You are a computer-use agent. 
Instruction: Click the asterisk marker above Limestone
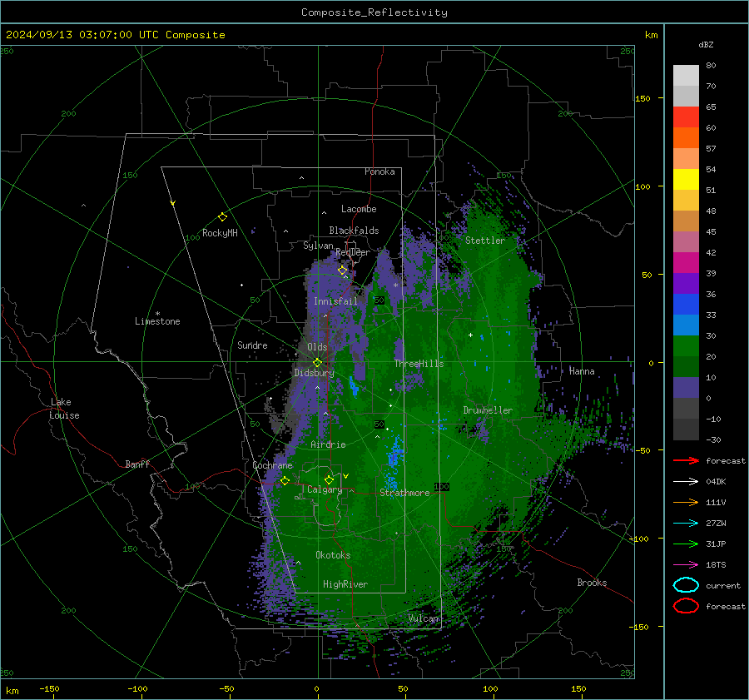point(157,314)
